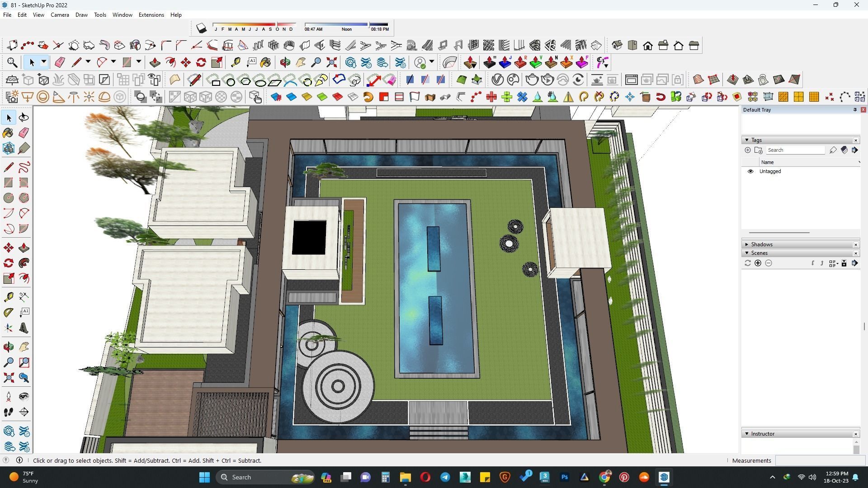Select the Iso house view icon

617,45
